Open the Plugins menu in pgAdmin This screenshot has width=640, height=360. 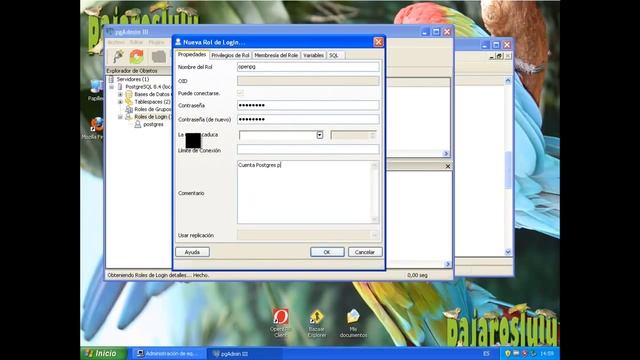coord(156,42)
